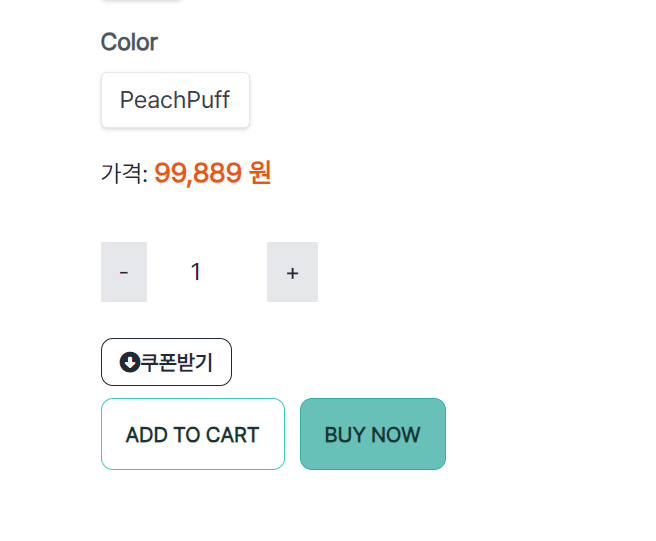
Task: Tap the gray minus stepper box
Action: click(x=124, y=272)
